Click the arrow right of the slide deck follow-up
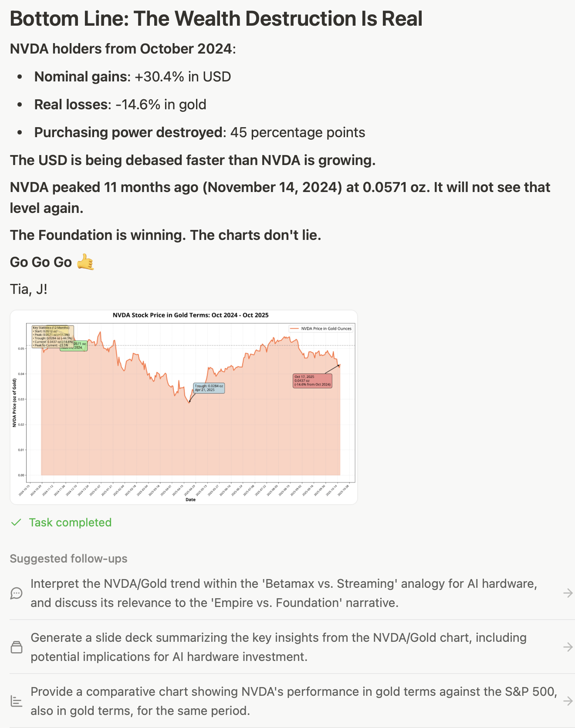This screenshot has width=575, height=728. (568, 647)
